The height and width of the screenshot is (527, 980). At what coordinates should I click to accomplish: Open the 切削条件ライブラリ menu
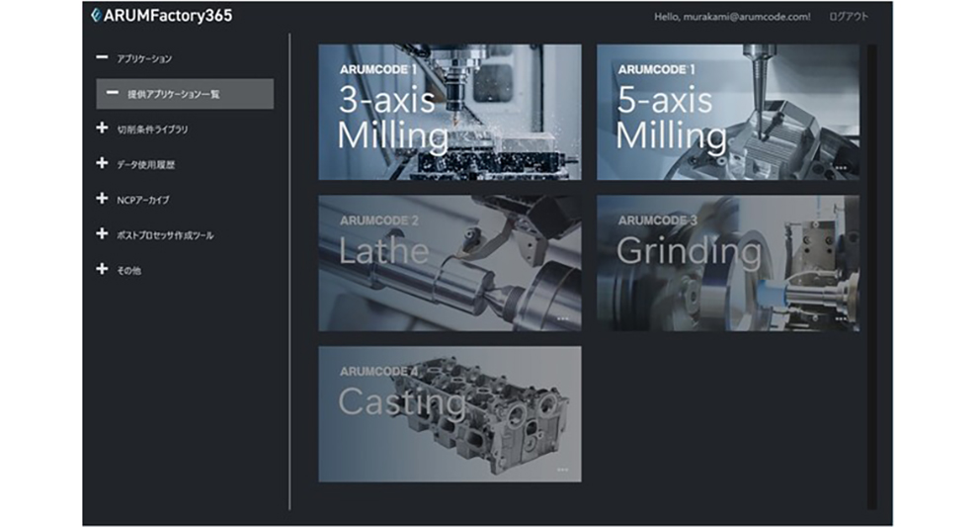click(152, 130)
